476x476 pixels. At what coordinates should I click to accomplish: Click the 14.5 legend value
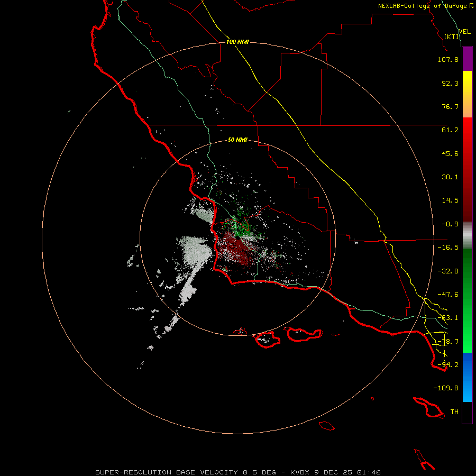(x=450, y=200)
